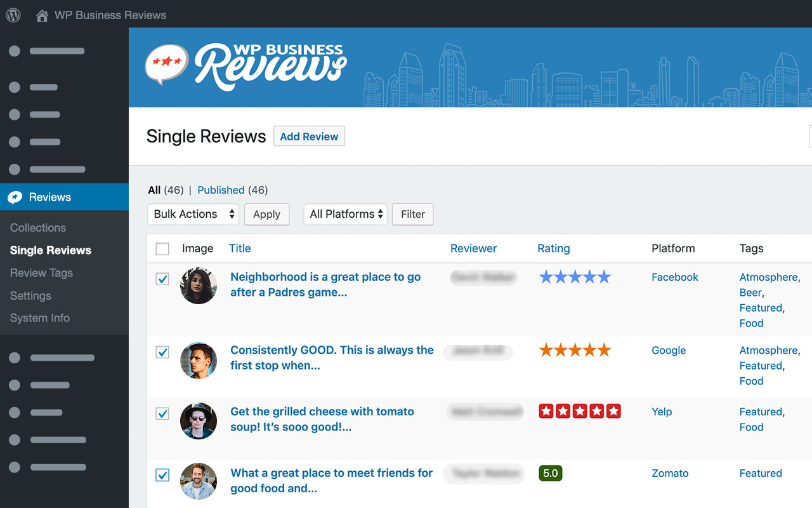Click the reviewer avatar on the Zomato review

pyautogui.click(x=198, y=483)
